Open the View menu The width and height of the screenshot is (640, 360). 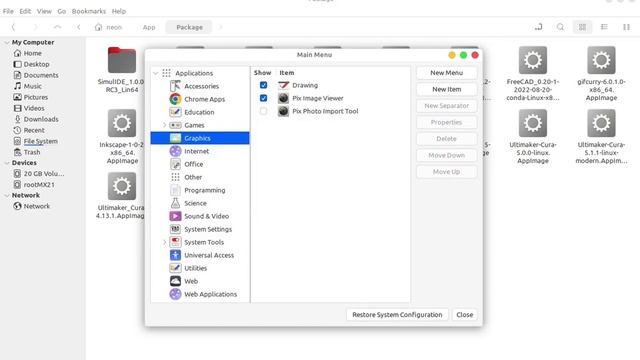44,11
